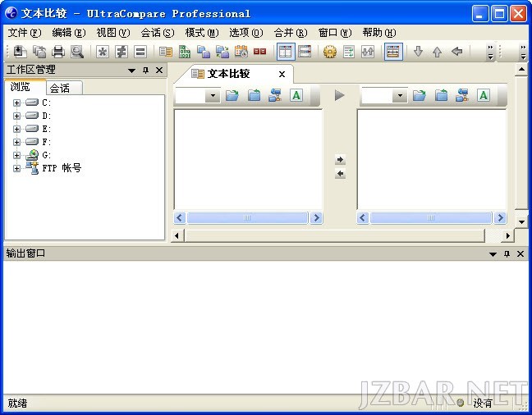Toggle show only matching lines button
The width and height of the screenshot is (532, 415).
140,52
